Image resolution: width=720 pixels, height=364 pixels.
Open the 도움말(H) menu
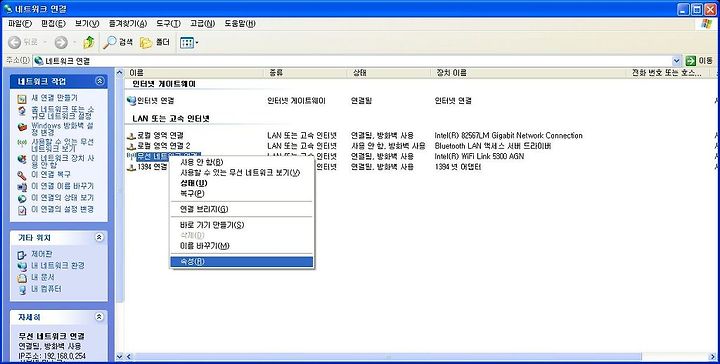point(240,23)
